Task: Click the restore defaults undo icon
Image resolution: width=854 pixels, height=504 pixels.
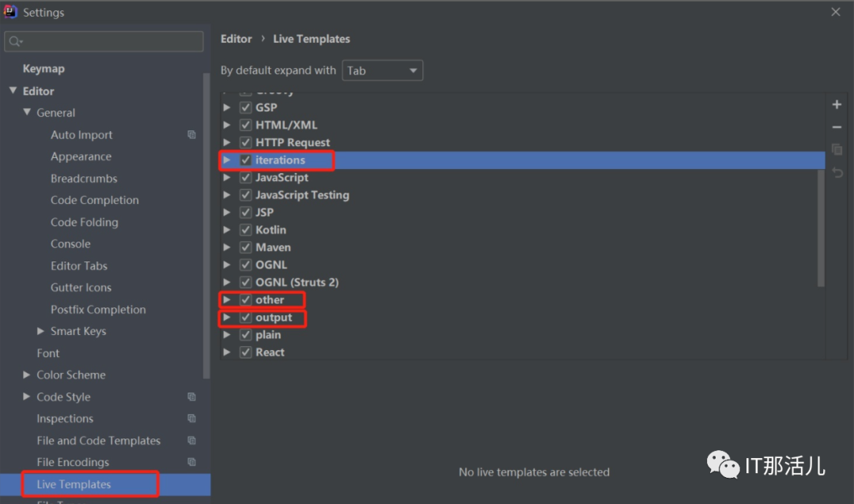Action: [837, 172]
